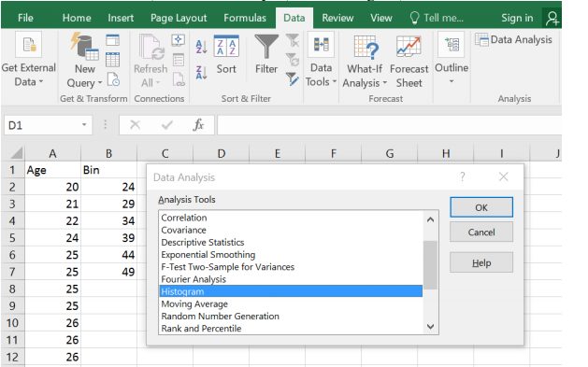Click the Edit Links icon
This screenshot has width=588, height=367.
click(179, 79)
